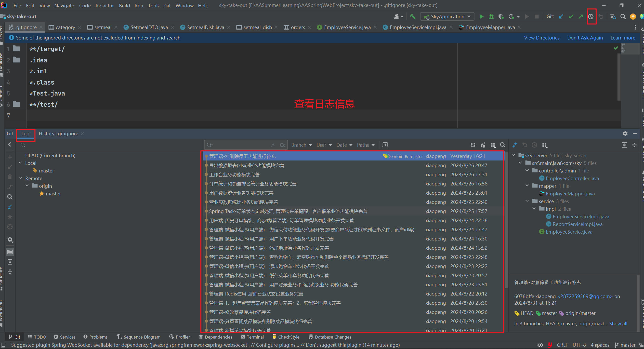The image size is (644, 349).
Task: Toggle the Git tool window button
Action: point(14,337)
